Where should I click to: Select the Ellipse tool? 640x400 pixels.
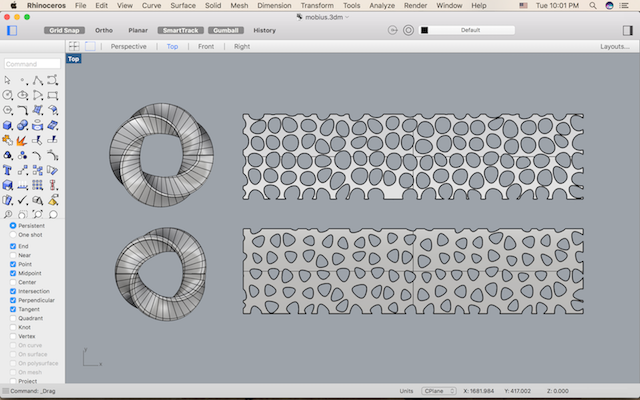click(23, 95)
